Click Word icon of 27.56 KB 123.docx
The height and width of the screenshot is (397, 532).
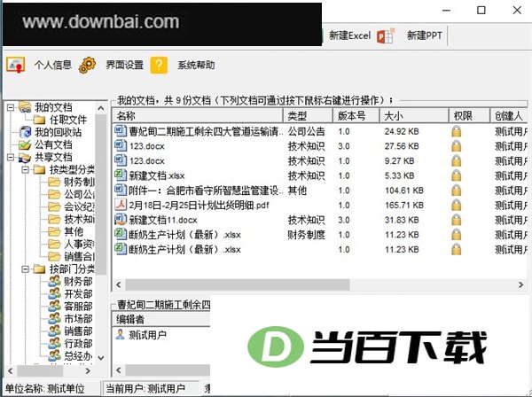[x=121, y=146]
